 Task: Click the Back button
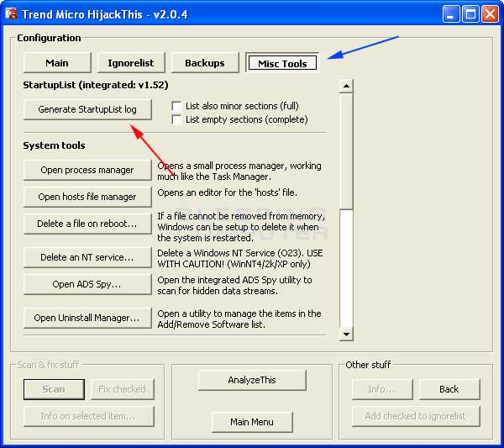(x=449, y=389)
